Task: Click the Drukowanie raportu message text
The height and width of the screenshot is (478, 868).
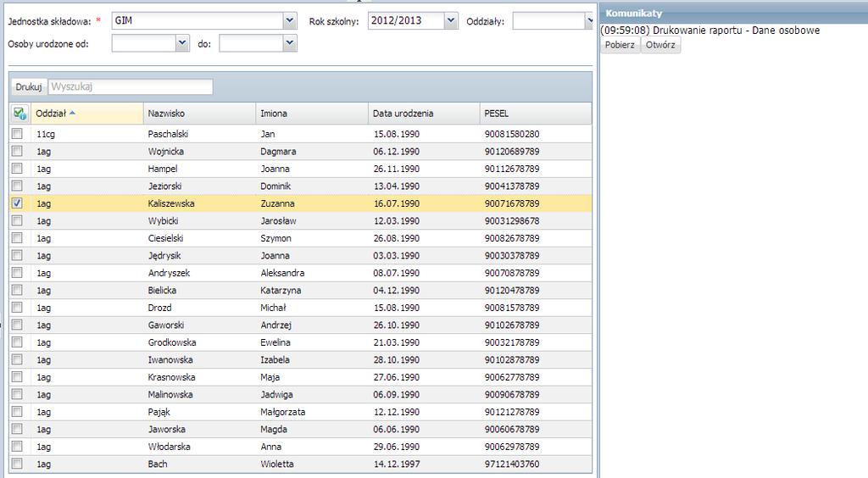Action: tap(710, 31)
